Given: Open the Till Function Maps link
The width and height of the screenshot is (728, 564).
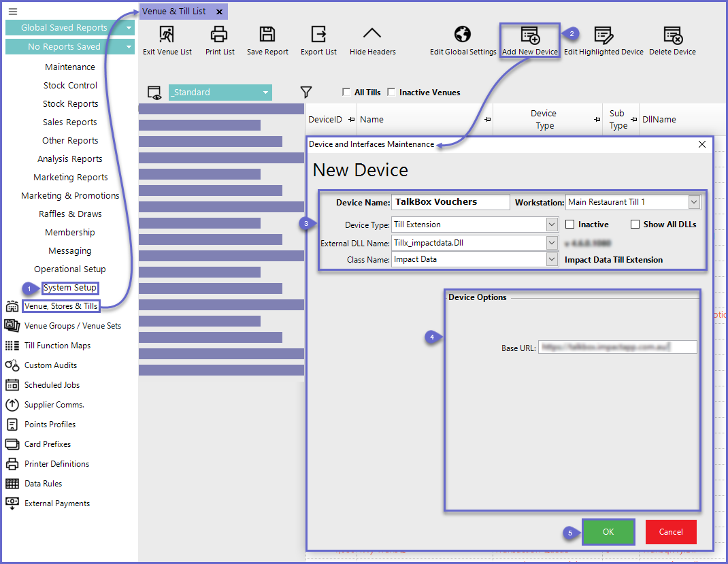Looking at the screenshot, I should 58,346.
